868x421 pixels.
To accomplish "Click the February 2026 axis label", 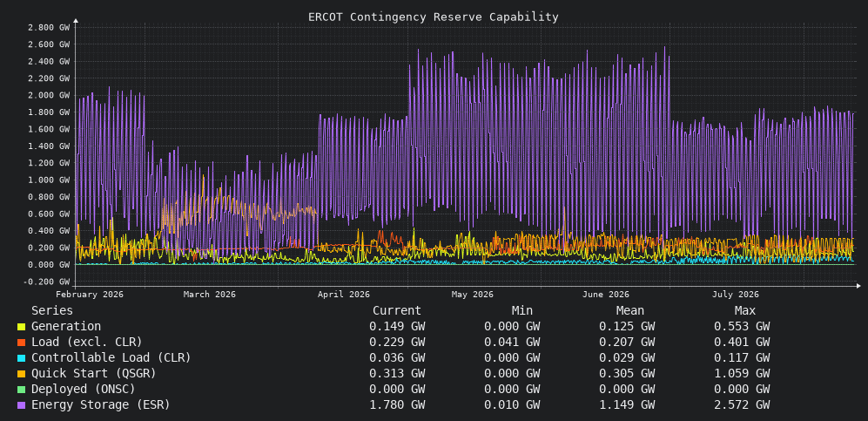I will click(90, 294).
